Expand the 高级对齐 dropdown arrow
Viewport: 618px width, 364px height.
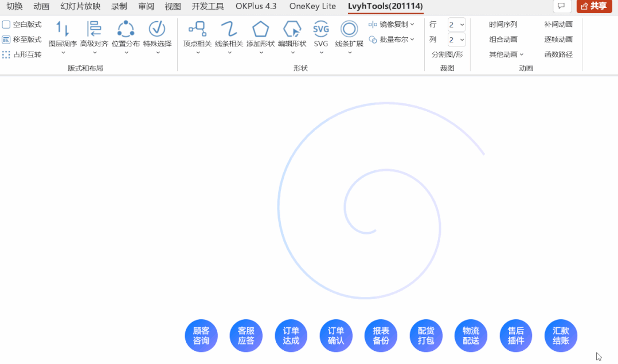(x=95, y=53)
